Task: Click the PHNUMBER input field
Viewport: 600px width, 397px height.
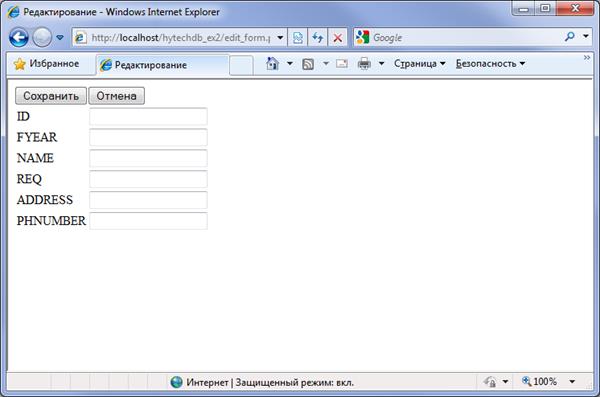Action: pyautogui.click(x=148, y=221)
